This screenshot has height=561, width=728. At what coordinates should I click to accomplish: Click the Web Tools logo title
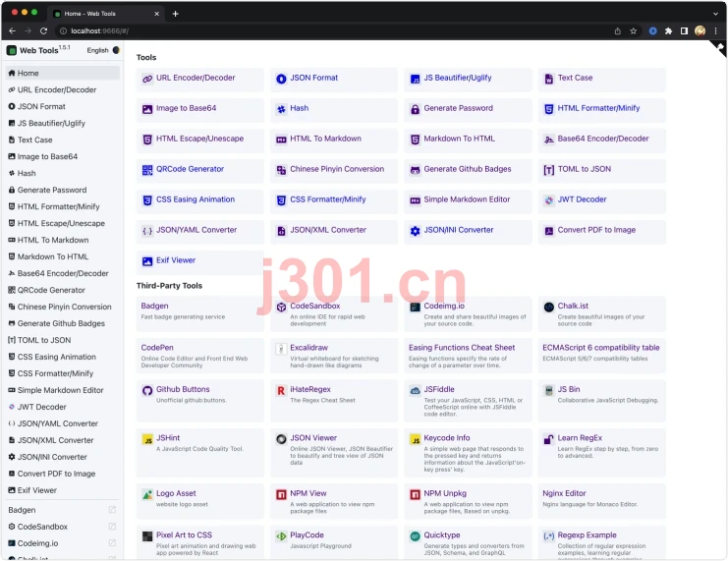[38, 50]
